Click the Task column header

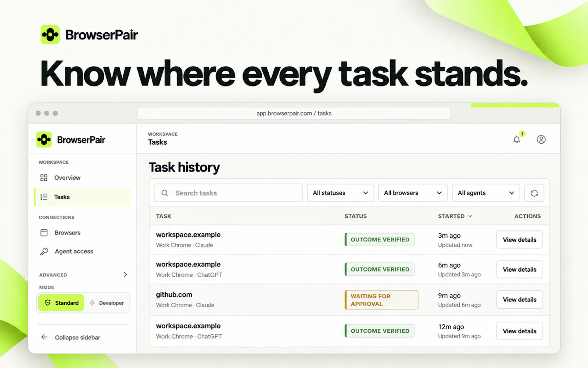click(x=164, y=216)
